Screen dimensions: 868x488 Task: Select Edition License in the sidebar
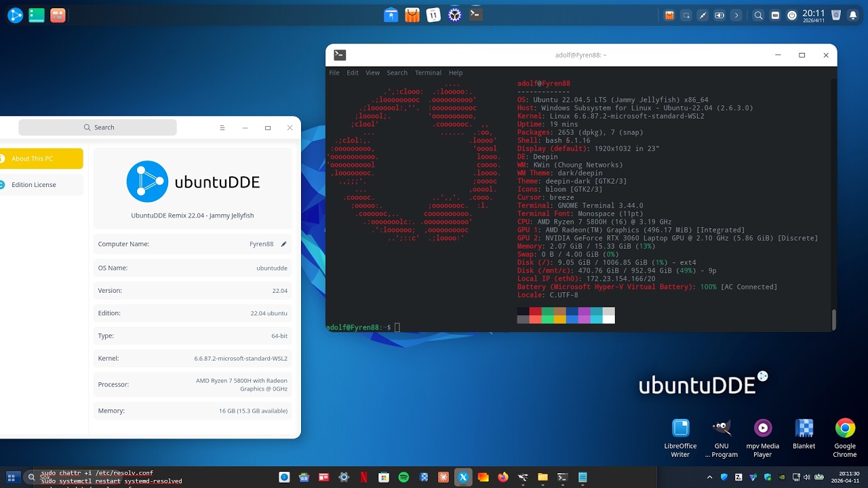pyautogui.click(x=41, y=184)
